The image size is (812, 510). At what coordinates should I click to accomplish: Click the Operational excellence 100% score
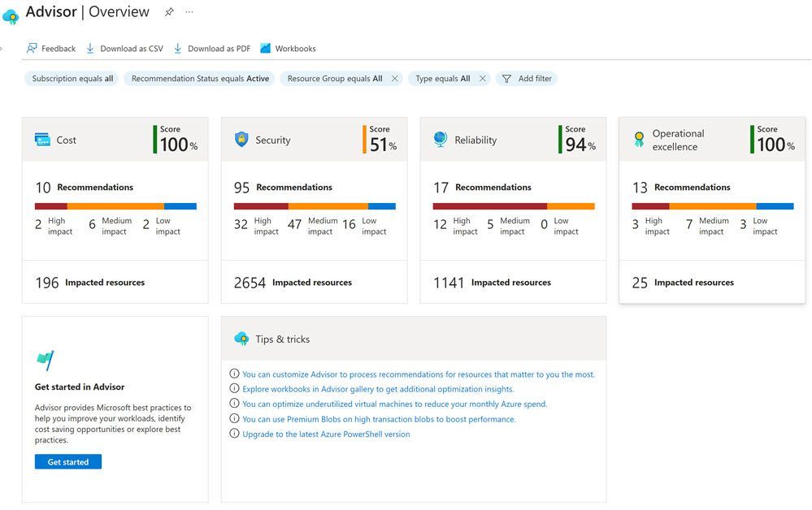point(773,140)
